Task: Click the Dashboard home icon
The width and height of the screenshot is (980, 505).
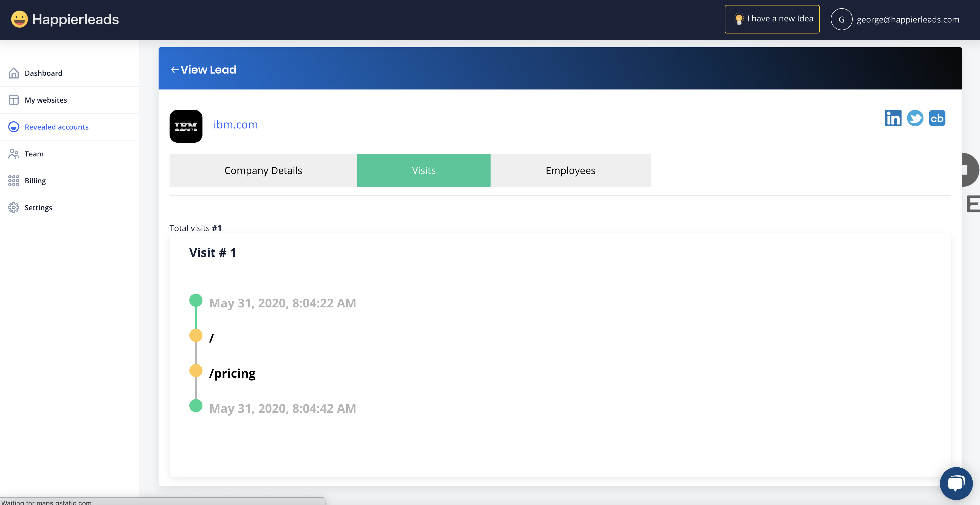Action: (x=14, y=73)
